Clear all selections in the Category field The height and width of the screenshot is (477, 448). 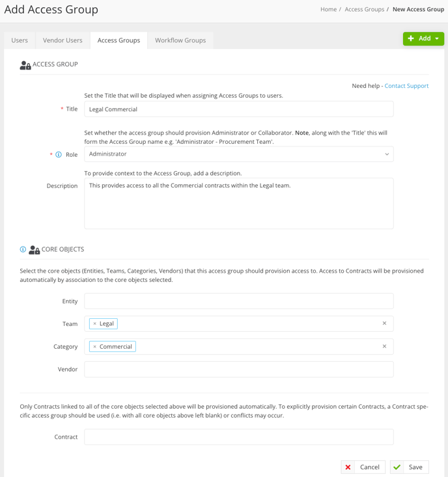point(384,346)
